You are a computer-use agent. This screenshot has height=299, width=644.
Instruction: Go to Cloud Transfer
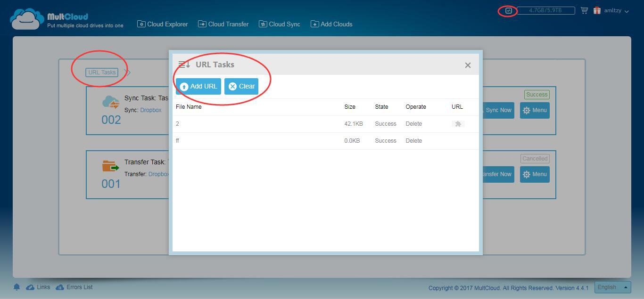[x=223, y=24]
